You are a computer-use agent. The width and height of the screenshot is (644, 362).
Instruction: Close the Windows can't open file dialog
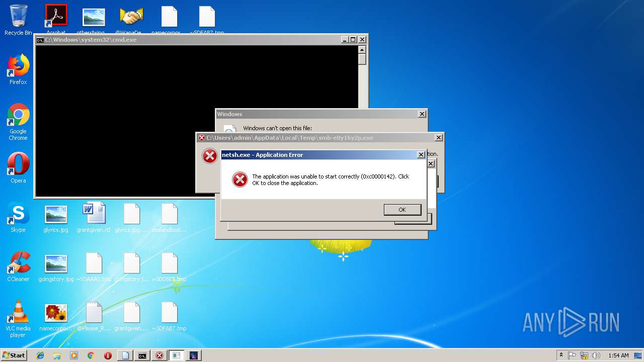click(422, 114)
